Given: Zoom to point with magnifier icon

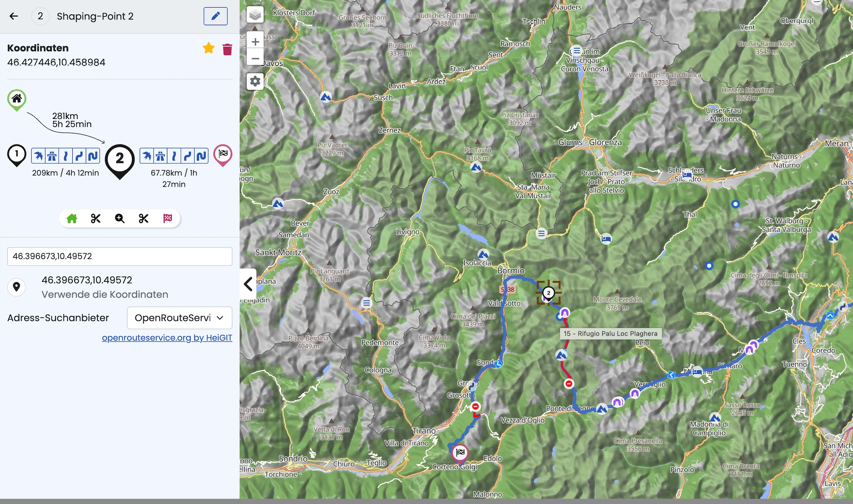Looking at the screenshot, I should tap(119, 218).
